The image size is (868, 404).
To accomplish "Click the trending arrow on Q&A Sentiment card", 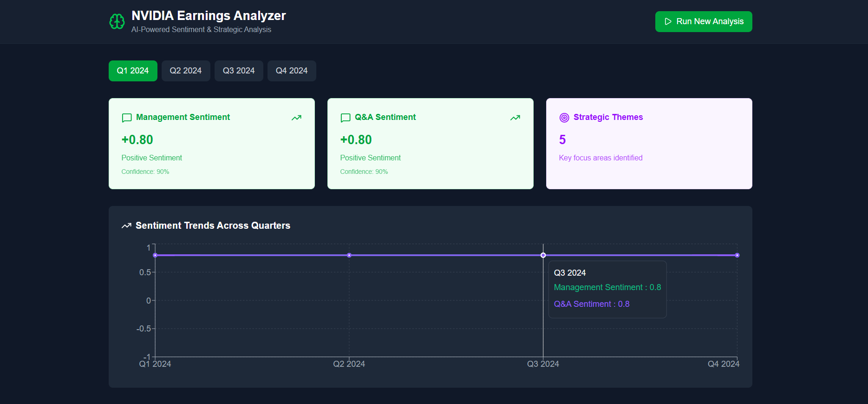I will pos(515,118).
